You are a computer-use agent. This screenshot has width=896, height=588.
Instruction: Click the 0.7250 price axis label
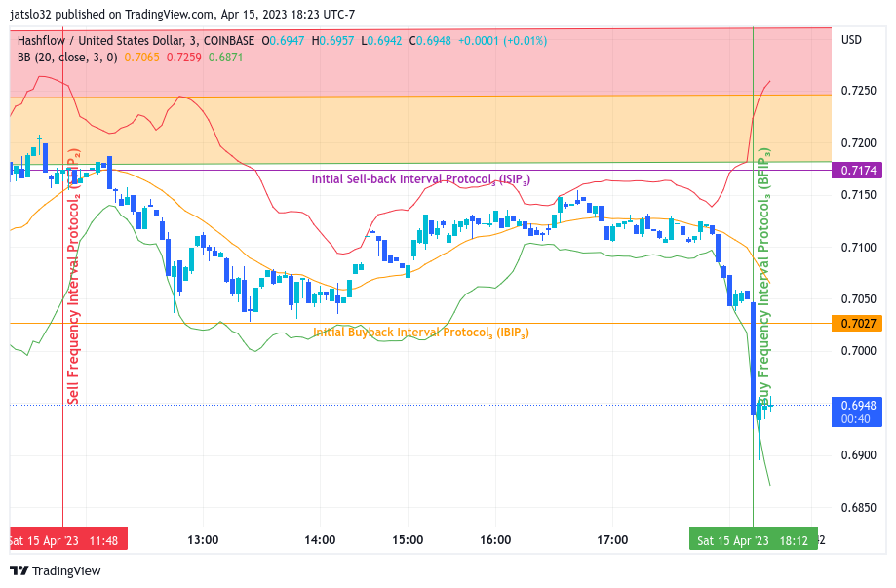tap(859, 91)
